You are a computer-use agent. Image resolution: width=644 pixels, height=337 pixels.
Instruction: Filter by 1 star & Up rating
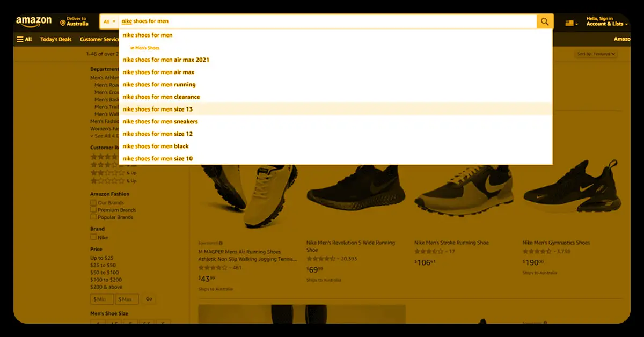[x=113, y=181]
